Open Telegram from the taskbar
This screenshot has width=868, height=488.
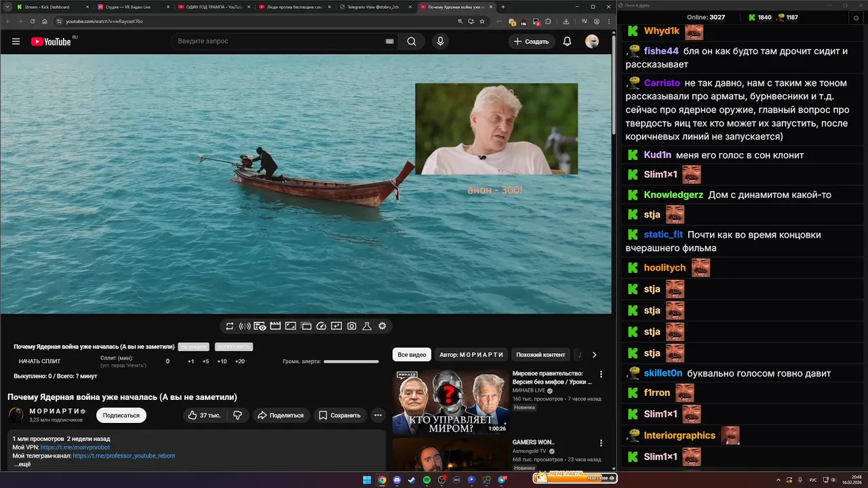[x=501, y=480]
